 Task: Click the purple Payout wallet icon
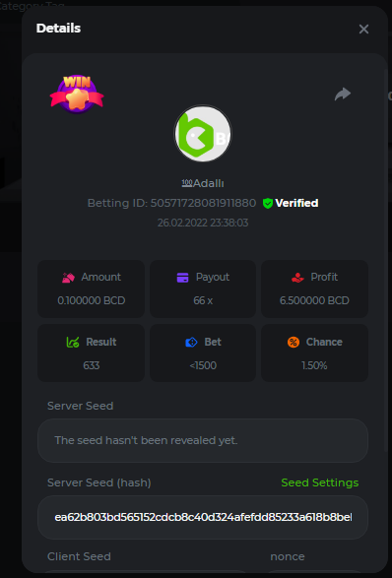tap(182, 278)
